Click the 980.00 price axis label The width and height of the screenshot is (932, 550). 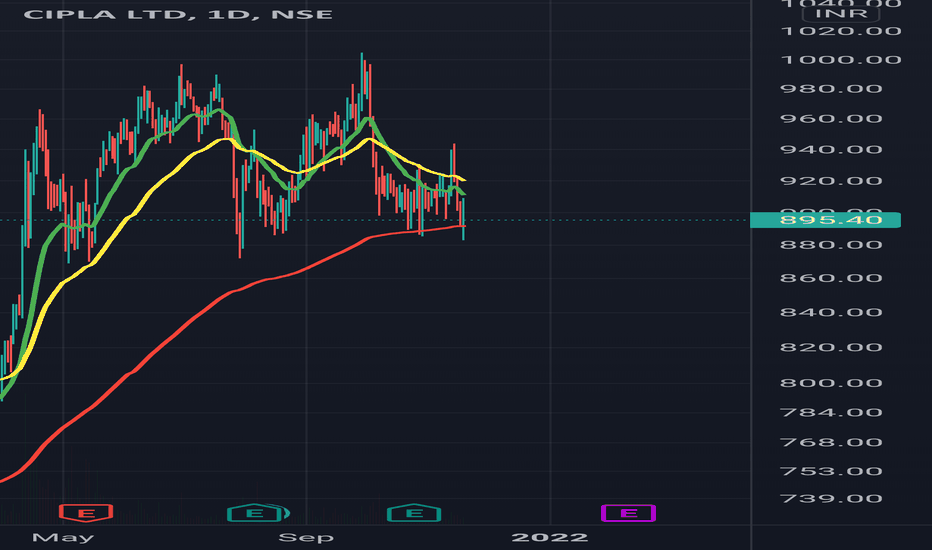pos(832,89)
